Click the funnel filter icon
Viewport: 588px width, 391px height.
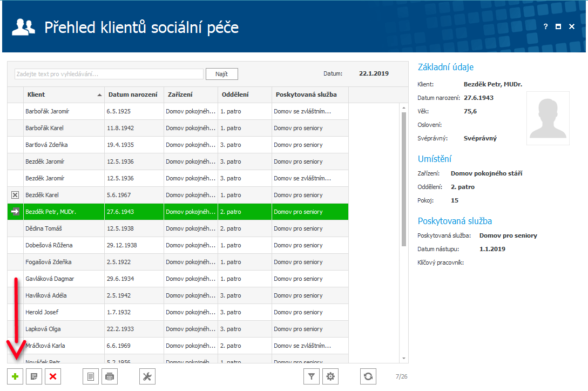(312, 376)
